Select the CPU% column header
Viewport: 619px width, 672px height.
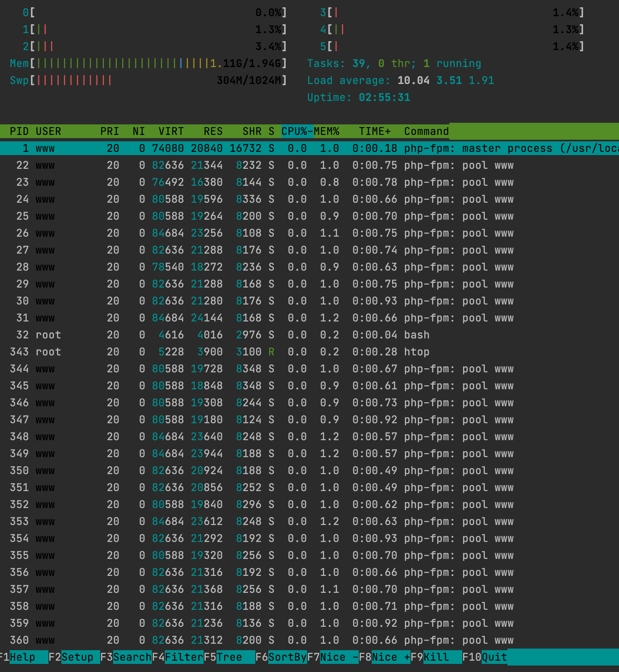297,131
